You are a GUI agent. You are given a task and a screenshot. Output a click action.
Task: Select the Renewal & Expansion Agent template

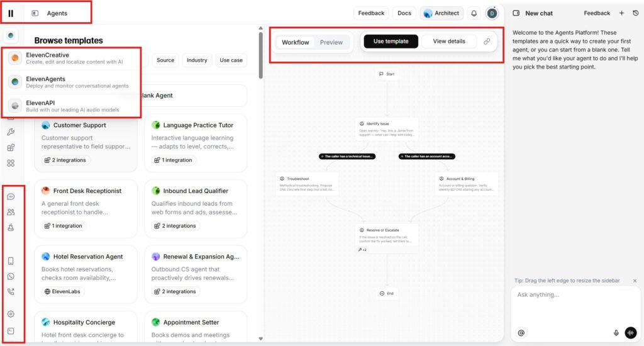click(196, 274)
